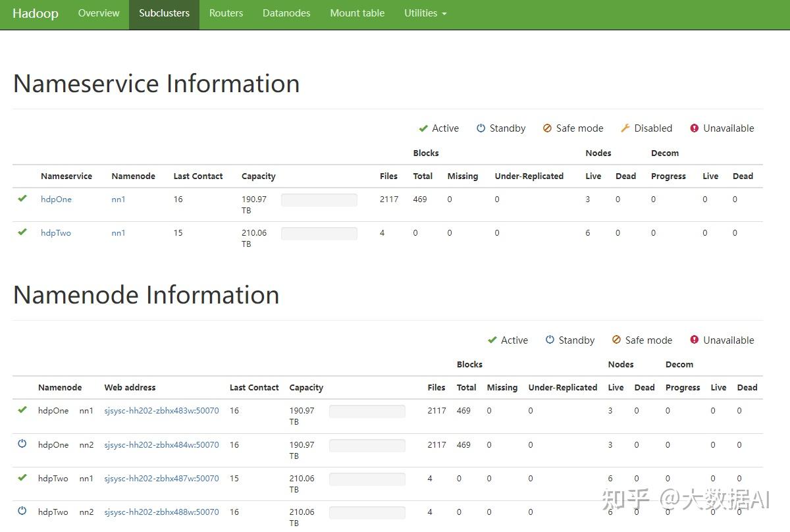
Task: Open the nn1 link in the hdpTwo nameservice row
Action: (118, 233)
